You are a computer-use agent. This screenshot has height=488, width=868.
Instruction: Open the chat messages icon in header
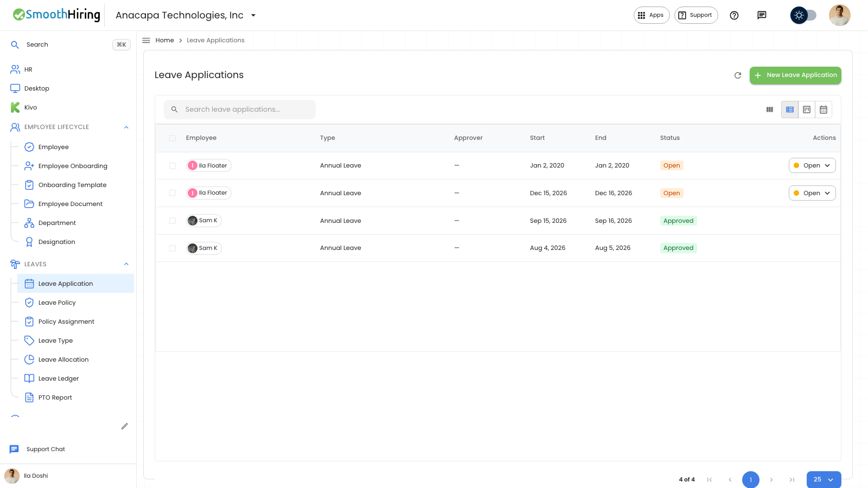762,15
